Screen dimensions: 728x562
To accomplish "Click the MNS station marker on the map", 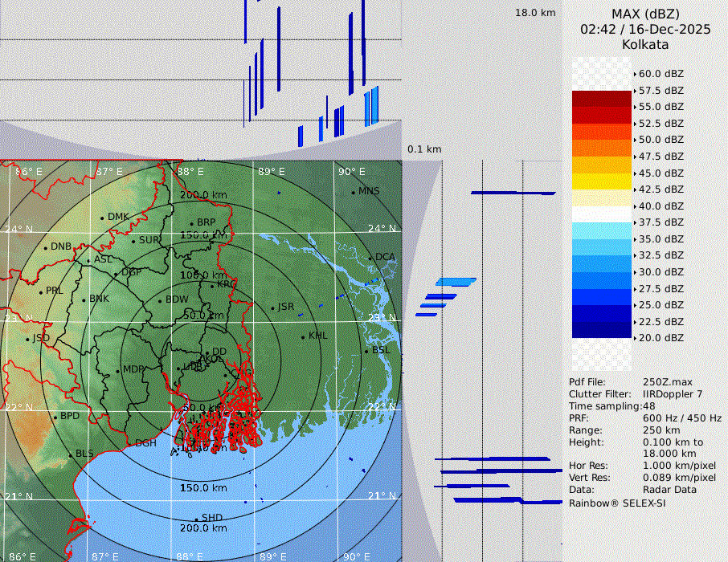I will tap(353, 192).
